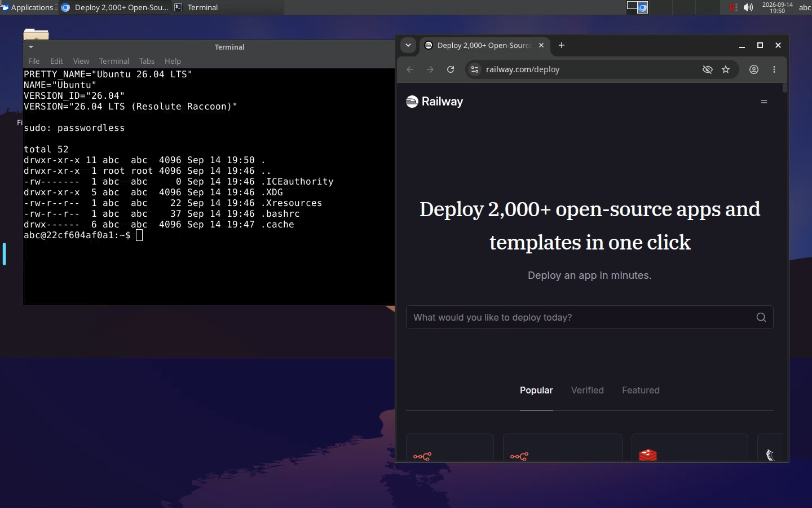Go forward in the browser
Image resolution: width=812 pixels, height=508 pixels.
430,69
